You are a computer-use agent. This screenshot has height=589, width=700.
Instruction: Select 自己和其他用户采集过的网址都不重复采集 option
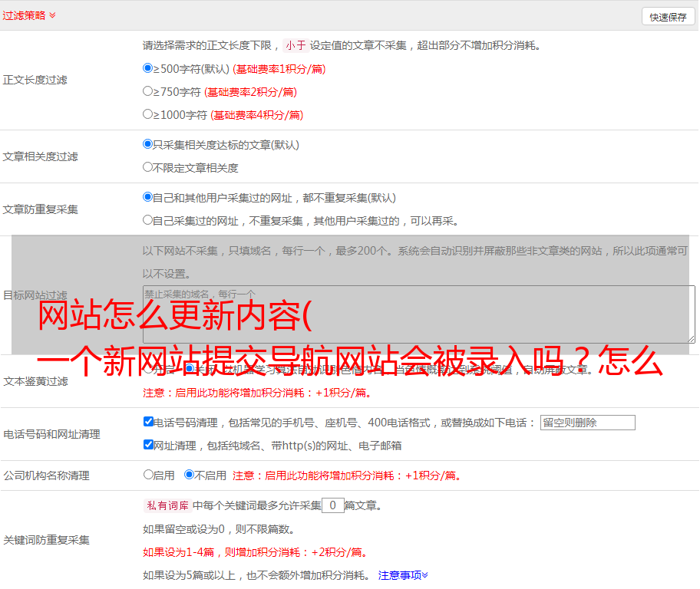[148, 197]
